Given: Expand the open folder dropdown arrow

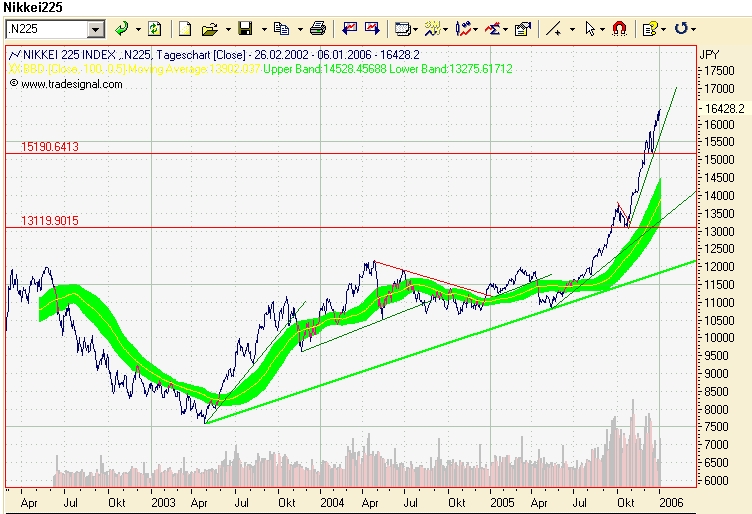Looking at the screenshot, I should [x=228, y=30].
